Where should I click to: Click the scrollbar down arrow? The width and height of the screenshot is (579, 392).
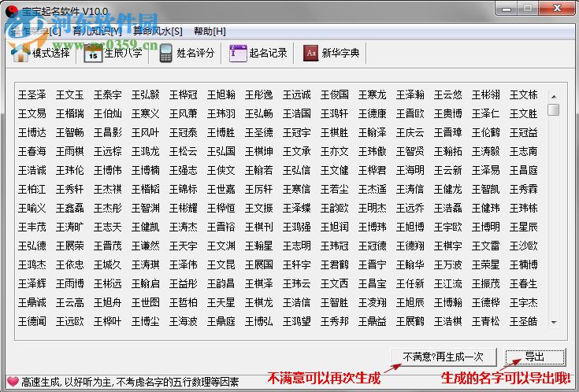[x=554, y=322]
